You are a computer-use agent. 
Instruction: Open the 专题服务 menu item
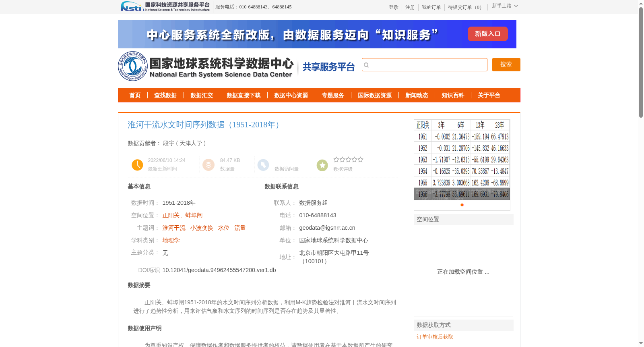(x=333, y=96)
